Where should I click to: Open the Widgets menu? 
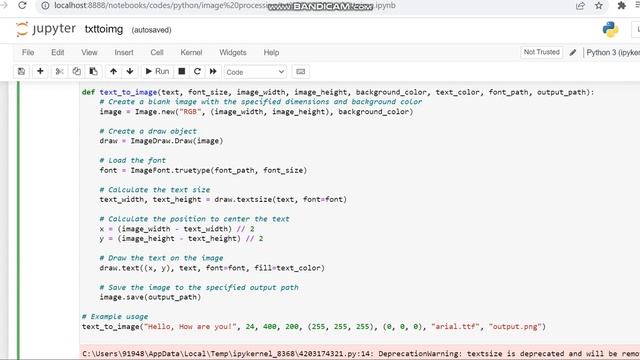[233, 52]
